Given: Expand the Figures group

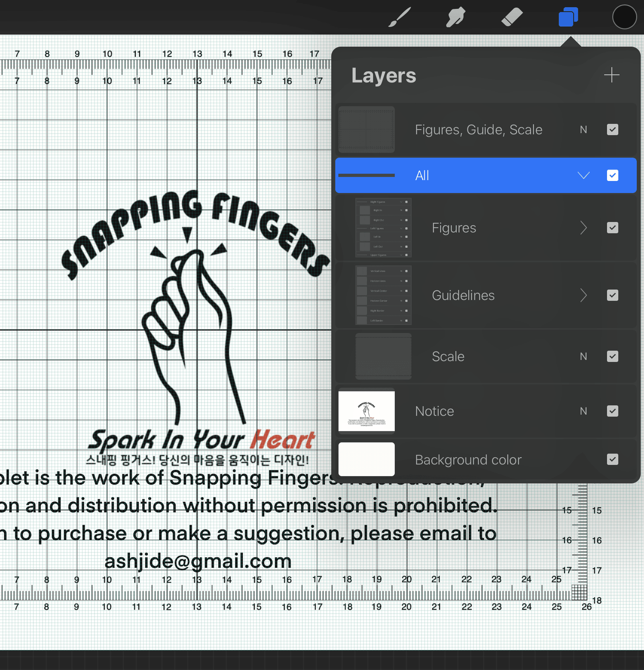Looking at the screenshot, I should click(x=583, y=228).
